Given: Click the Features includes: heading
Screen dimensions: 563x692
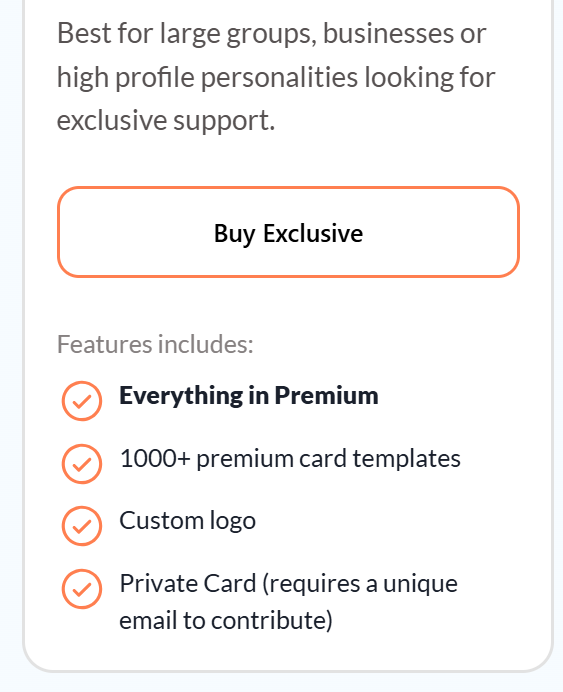Looking at the screenshot, I should point(155,344).
